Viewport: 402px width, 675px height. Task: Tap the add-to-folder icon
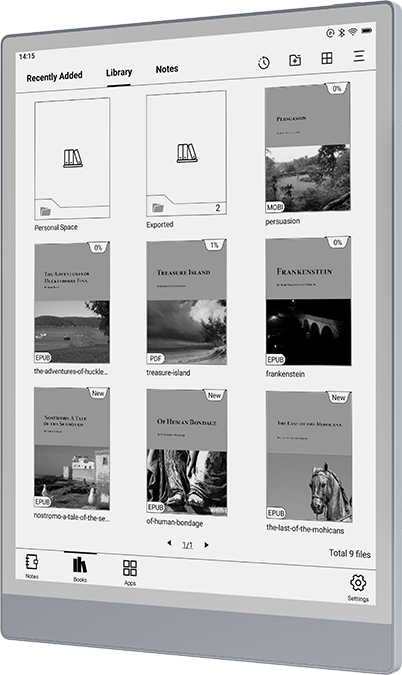(x=295, y=60)
